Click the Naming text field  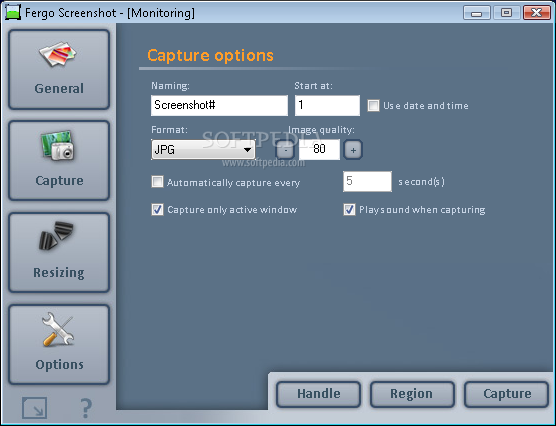(219, 105)
